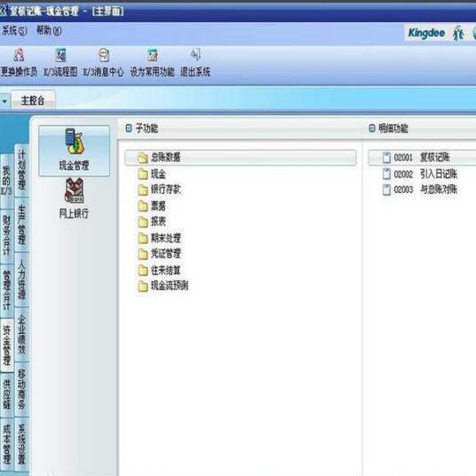Select the 人力资源 side tab

(21, 279)
